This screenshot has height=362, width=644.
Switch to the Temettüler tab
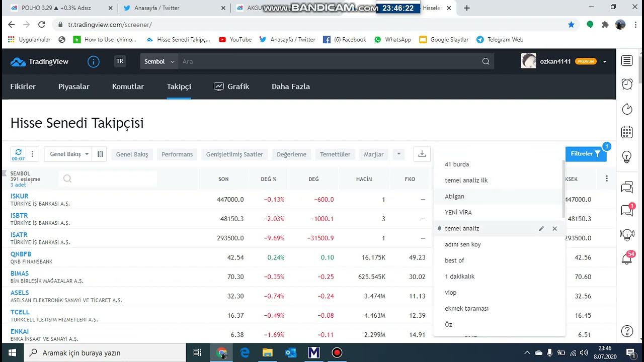(x=335, y=154)
